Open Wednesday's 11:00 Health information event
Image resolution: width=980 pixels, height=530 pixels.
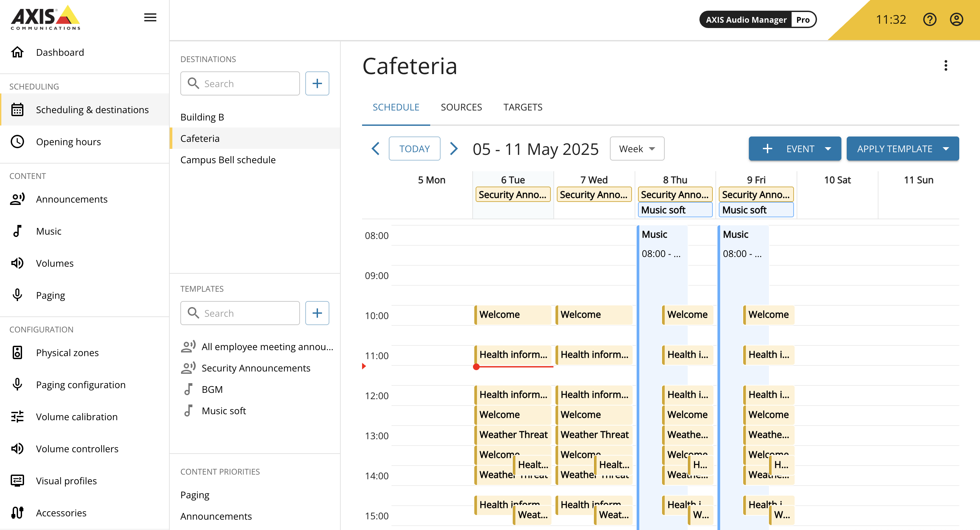tap(594, 354)
